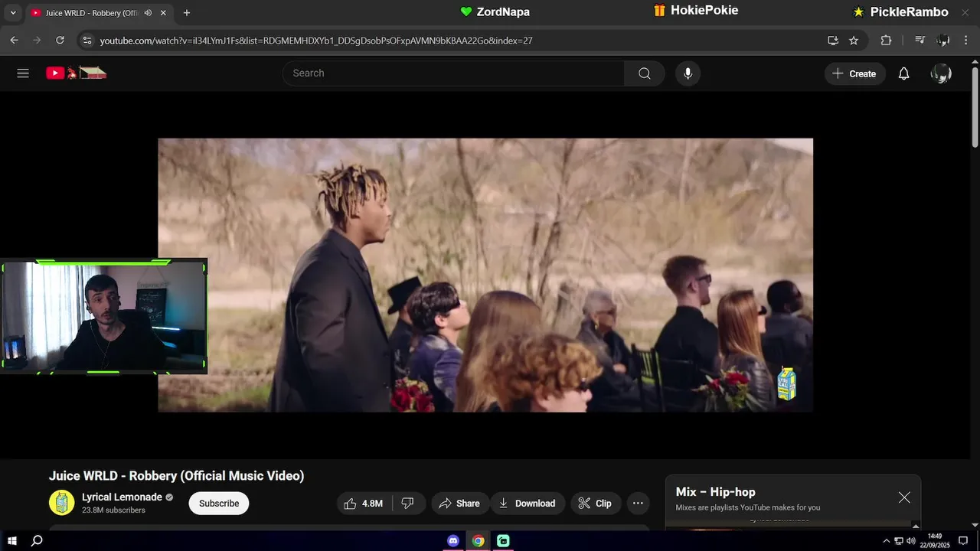This screenshot has height=551, width=980.
Task: Dislike the Robbery video
Action: click(x=408, y=503)
